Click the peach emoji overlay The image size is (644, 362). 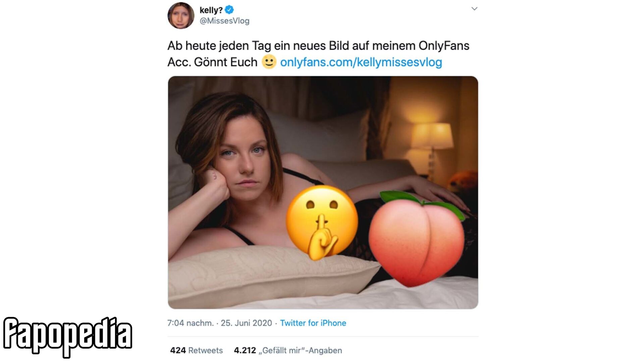pyautogui.click(x=417, y=238)
